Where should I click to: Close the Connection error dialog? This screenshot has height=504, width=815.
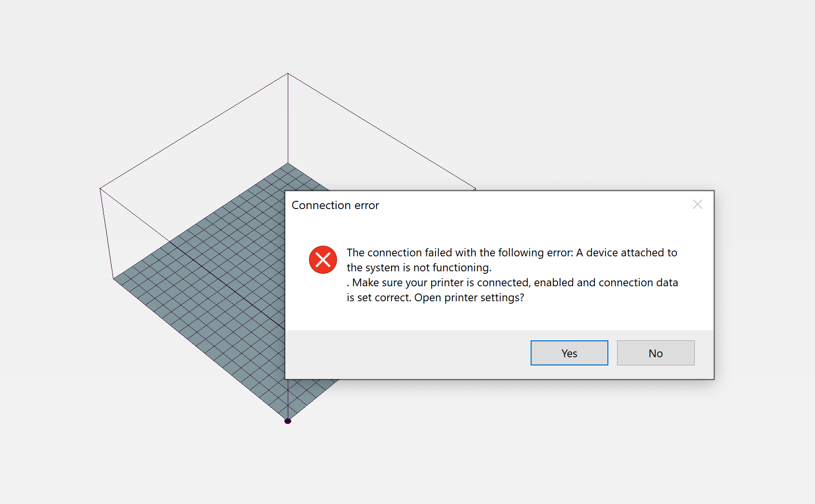pyautogui.click(x=697, y=204)
